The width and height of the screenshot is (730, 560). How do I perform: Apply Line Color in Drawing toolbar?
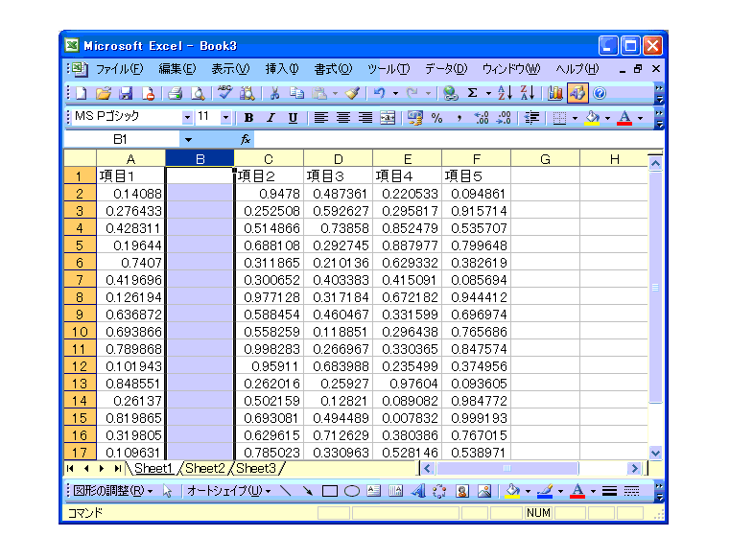click(x=545, y=491)
